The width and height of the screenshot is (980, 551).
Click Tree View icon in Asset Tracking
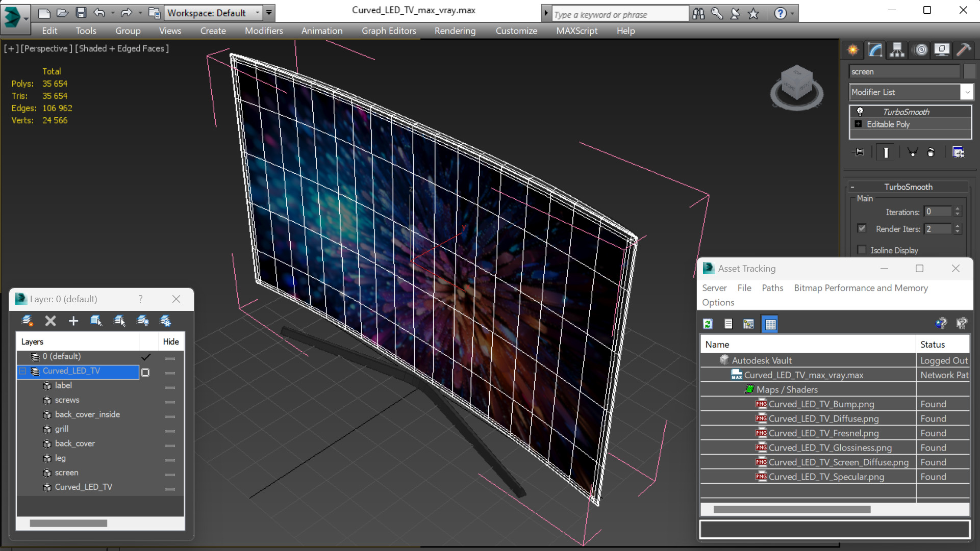(x=748, y=324)
